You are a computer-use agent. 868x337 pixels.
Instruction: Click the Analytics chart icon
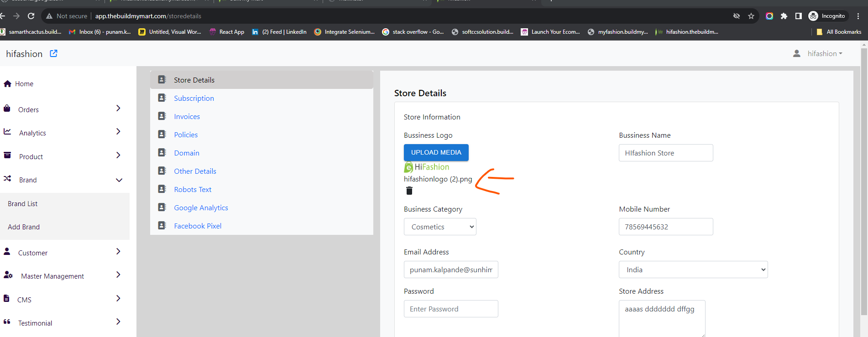click(x=7, y=132)
